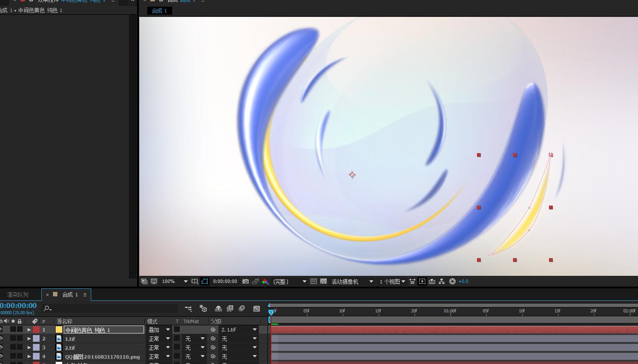Click the Draft 3D icon in timeline
This screenshot has height=364, width=638.
(x=203, y=308)
